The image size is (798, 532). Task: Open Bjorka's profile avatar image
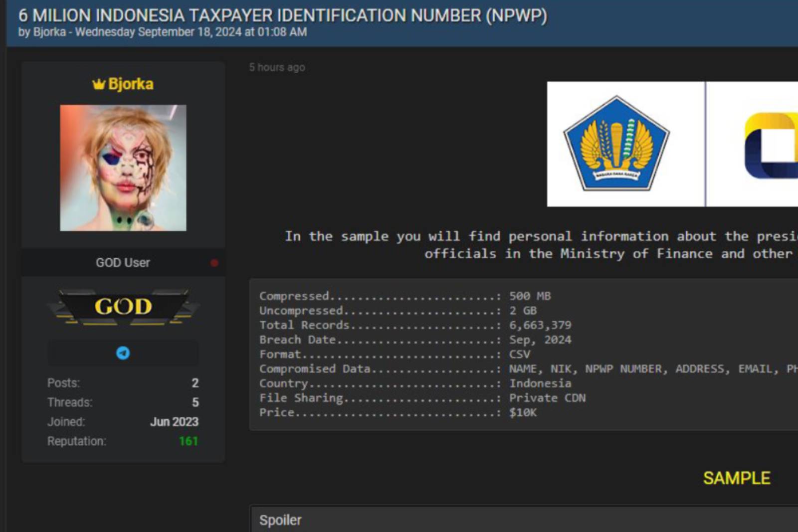(x=123, y=168)
